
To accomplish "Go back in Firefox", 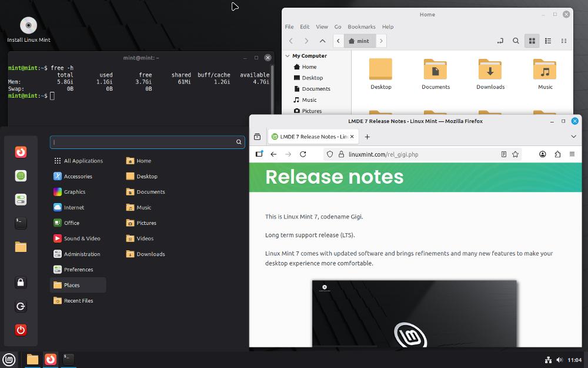I will click(x=274, y=154).
